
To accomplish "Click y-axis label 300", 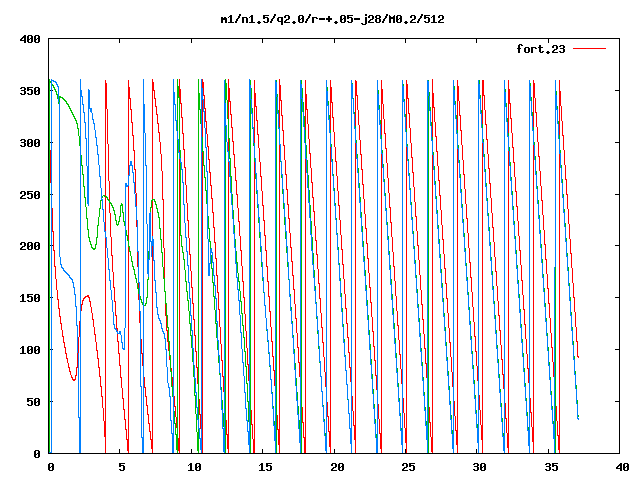I will [30, 143].
